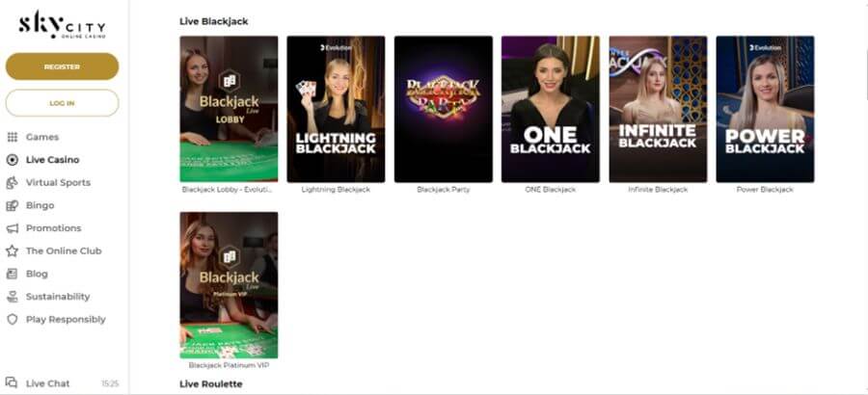Open Promotions page

tap(53, 228)
